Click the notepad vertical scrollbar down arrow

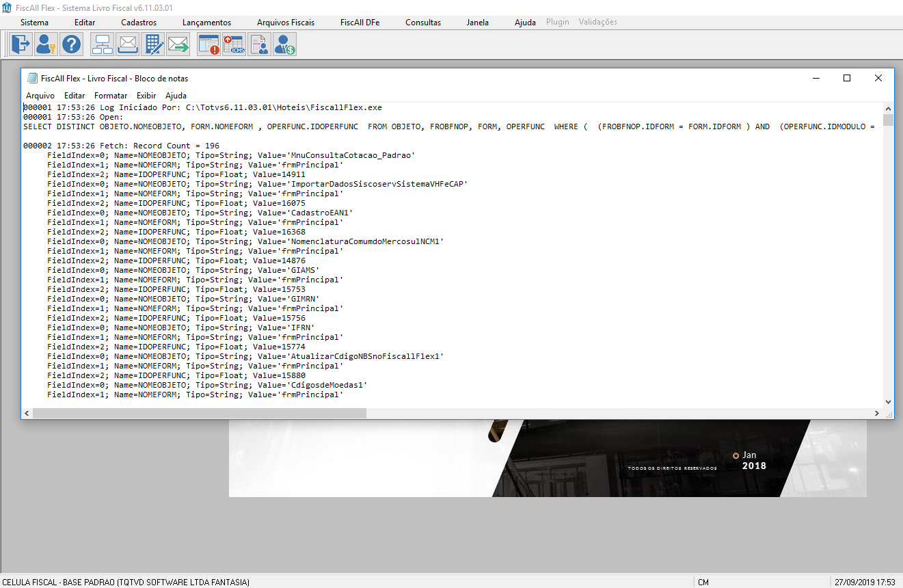[888, 402]
